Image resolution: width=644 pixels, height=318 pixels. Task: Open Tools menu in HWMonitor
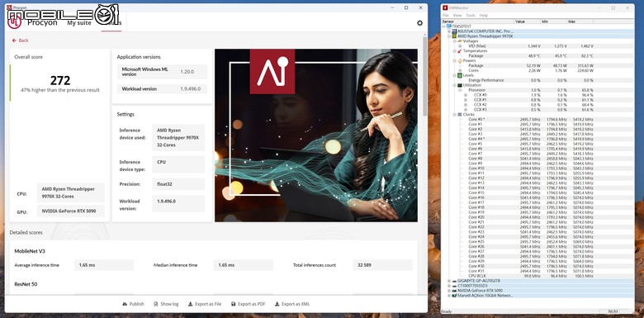471,15
